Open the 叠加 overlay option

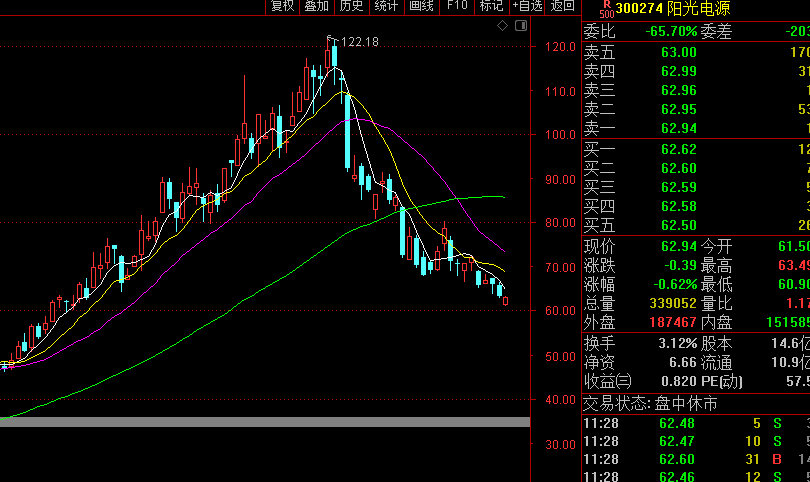pyautogui.click(x=317, y=6)
